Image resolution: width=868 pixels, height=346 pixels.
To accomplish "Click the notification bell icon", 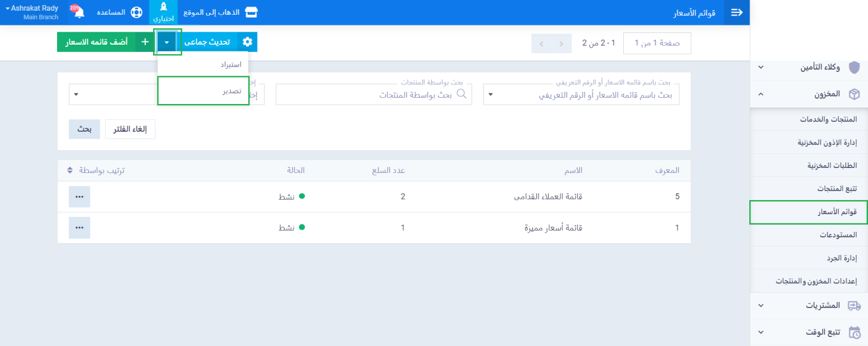I will 79,12.
